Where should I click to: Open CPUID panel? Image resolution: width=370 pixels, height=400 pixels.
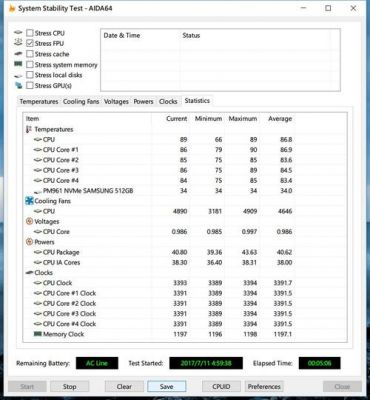pyautogui.click(x=221, y=387)
